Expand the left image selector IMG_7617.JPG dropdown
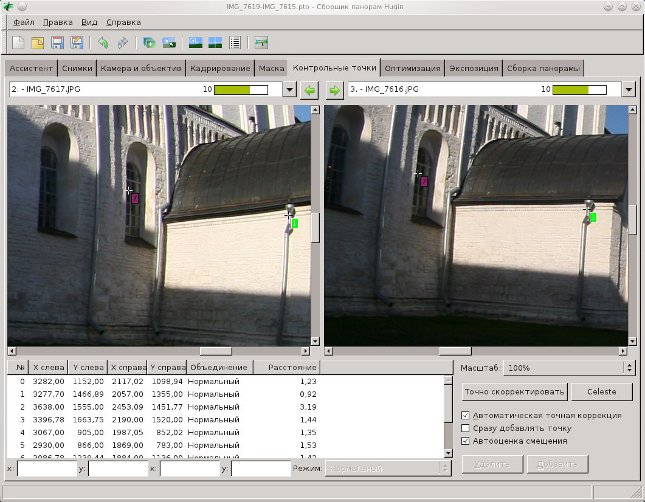This screenshot has height=502, width=645. 290,89
